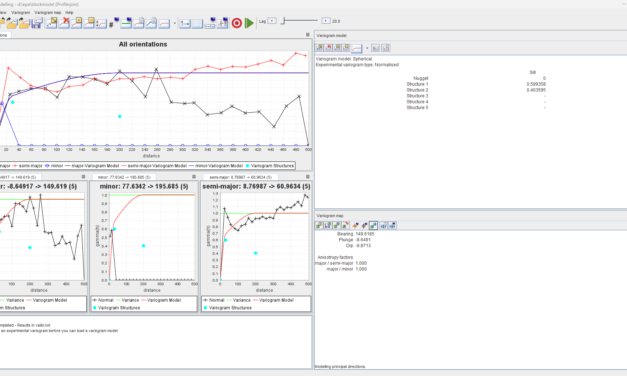Click third Variogram map toolbar icon
Screen dimensions: 627x376
click(x=337, y=226)
